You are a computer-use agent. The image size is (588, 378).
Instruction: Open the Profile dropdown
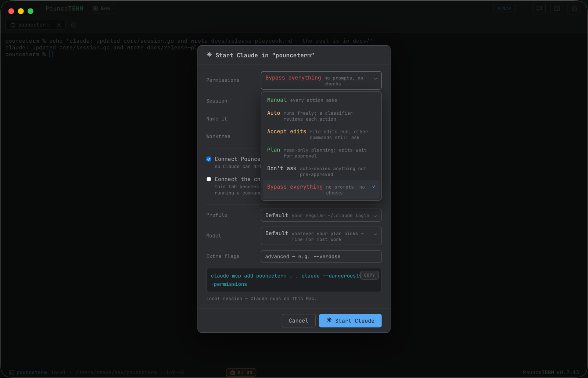coord(321,215)
